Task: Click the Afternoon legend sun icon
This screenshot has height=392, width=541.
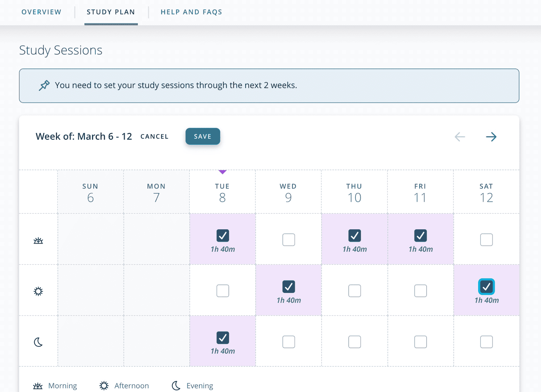Action: [104, 386]
